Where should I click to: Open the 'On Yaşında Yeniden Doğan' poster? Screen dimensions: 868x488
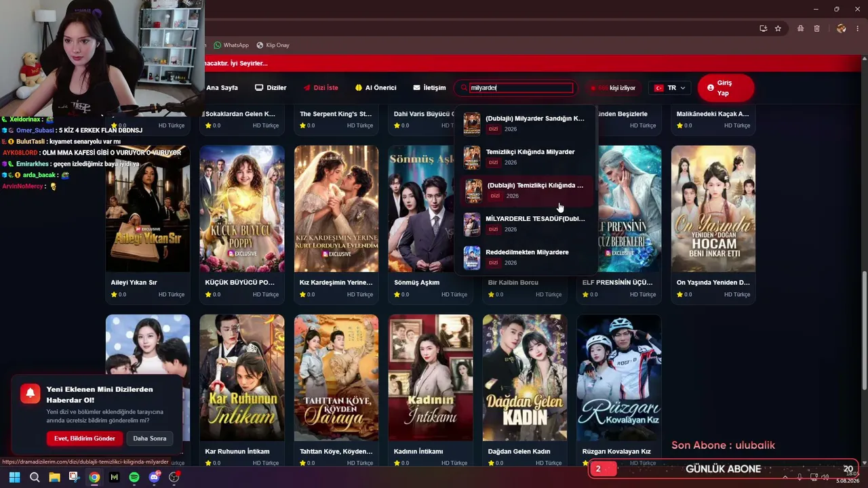(713, 209)
